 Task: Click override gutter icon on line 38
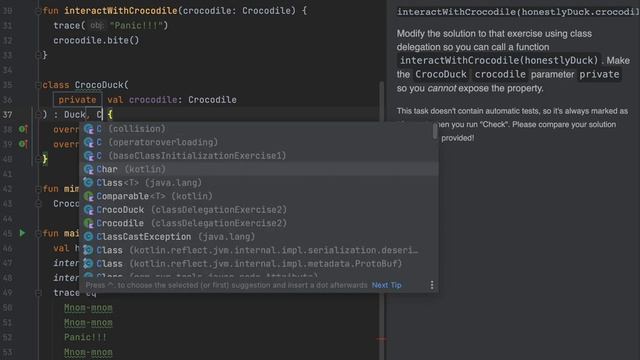pos(23,129)
